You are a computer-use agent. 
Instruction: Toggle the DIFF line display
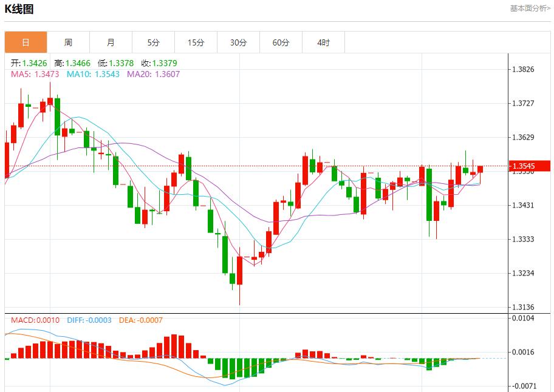click(90, 319)
